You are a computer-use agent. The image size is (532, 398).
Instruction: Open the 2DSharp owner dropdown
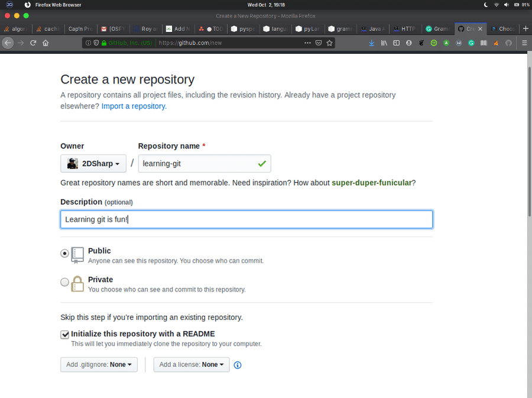[93, 164]
